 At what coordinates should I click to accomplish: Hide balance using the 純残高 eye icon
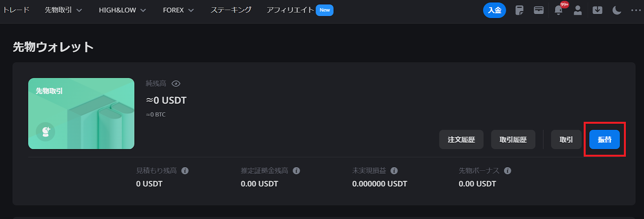[176, 84]
